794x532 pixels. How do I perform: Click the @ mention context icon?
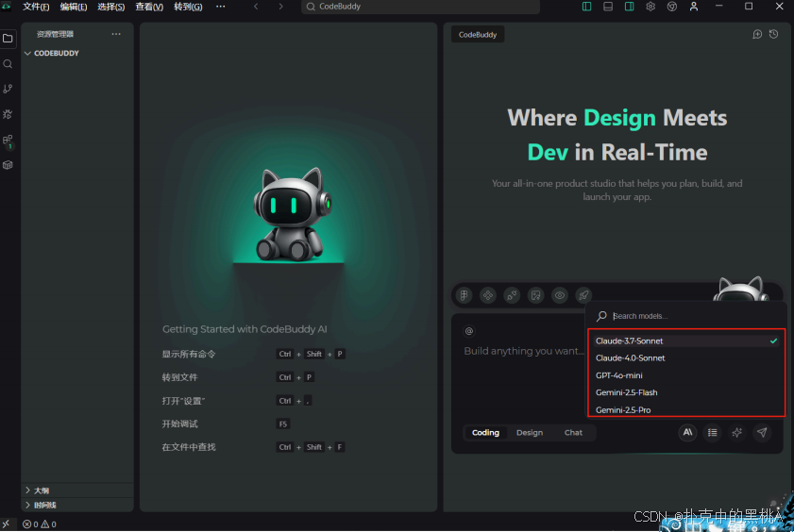(x=469, y=331)
